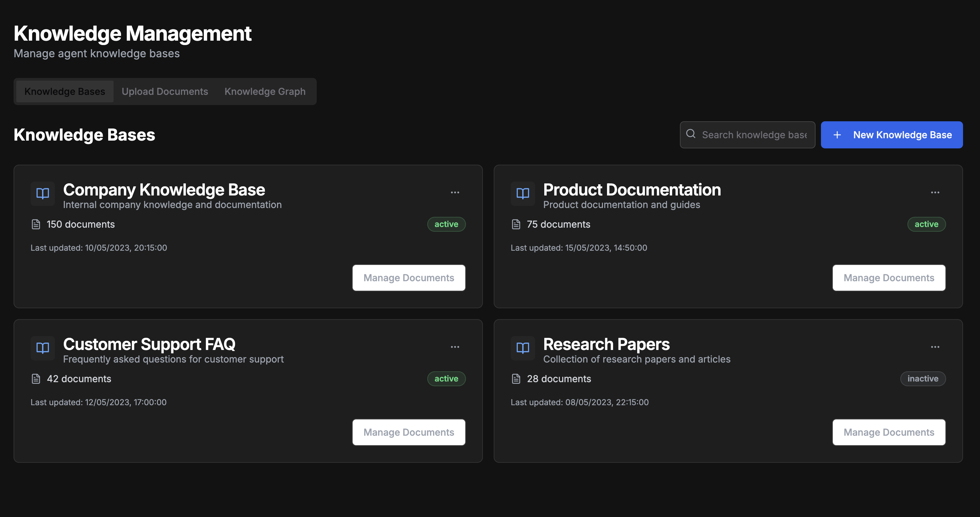Image resolution: width=980 pixels, height=517 pixels.
Task: Toggle the active status on Customer Support FAQ
Action: [x=446, y=378]
